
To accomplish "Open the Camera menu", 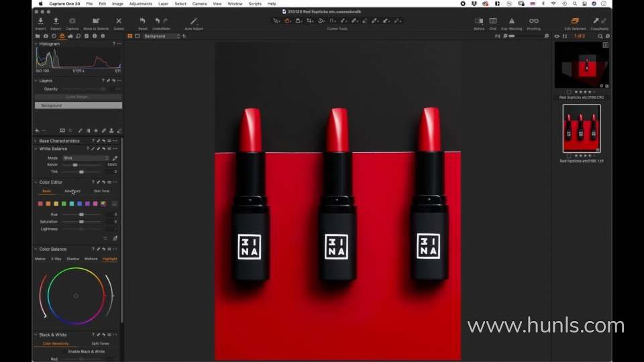I will tap(199, 4).
